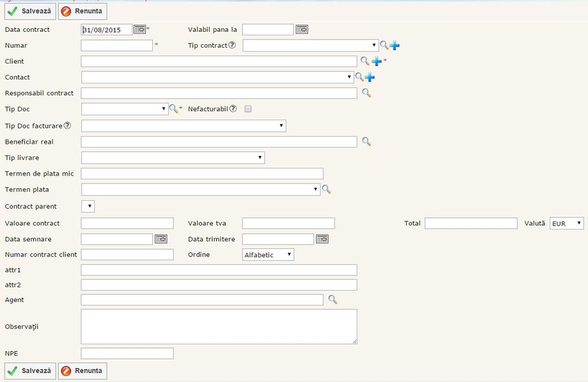Click the search magnifier next to Client field
Image resolution: width=588 pixels, height=382 pixels.
[x=365, y=61]
